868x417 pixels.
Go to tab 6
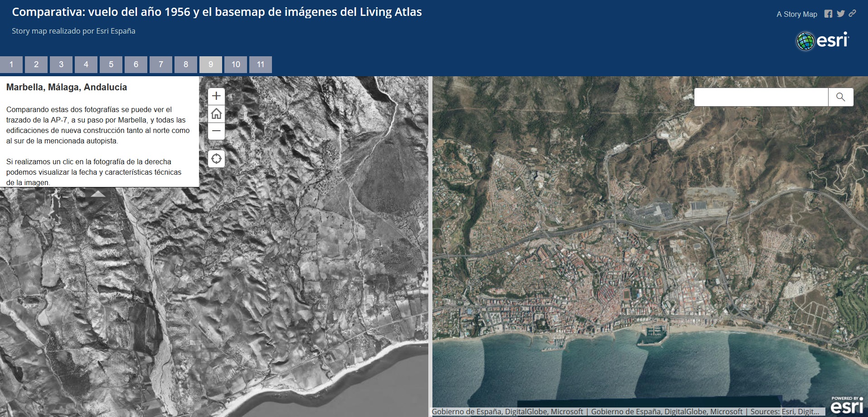click(136, 64)
